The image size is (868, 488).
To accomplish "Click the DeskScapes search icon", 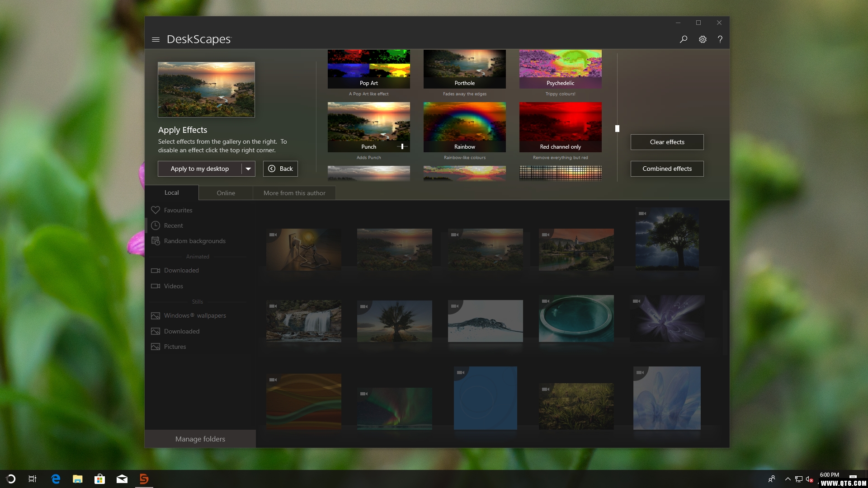I will (x=684, y=39).
